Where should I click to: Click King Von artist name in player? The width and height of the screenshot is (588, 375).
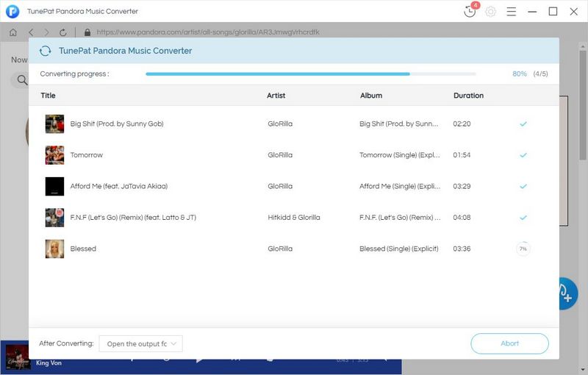click(x=49, y=362)
